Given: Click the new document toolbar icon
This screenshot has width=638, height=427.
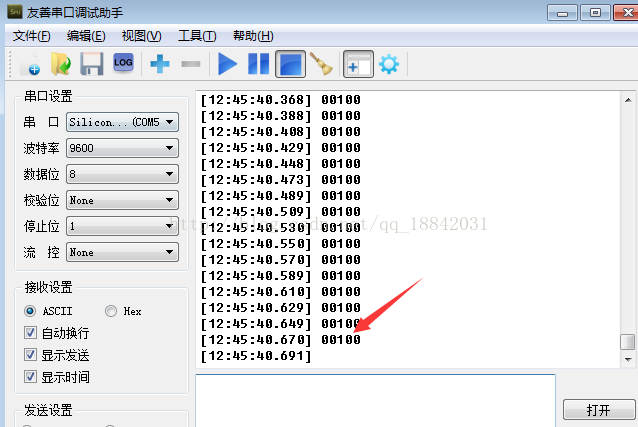Looking at the screenshot, I should click(31, 64).
